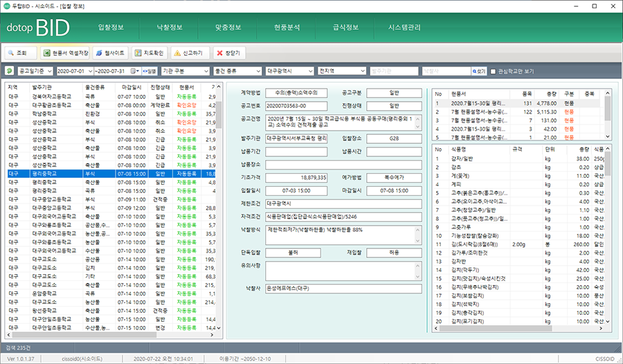
Task: Go to the 급식정보 menu tab
Action: (346, 28)
